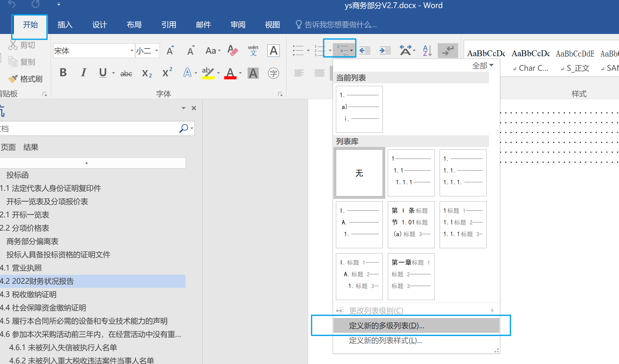Open the font size combo box

point(148,51)
